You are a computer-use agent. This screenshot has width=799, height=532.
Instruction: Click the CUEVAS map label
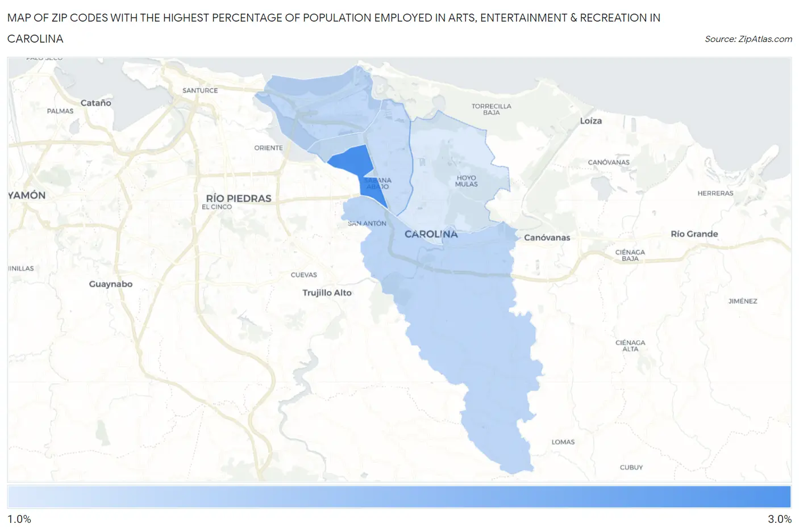point(304,275)
